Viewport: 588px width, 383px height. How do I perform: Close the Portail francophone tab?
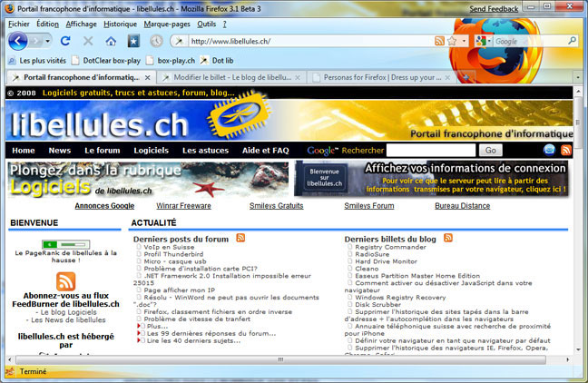pyautogui.click(x=148, y=78)
